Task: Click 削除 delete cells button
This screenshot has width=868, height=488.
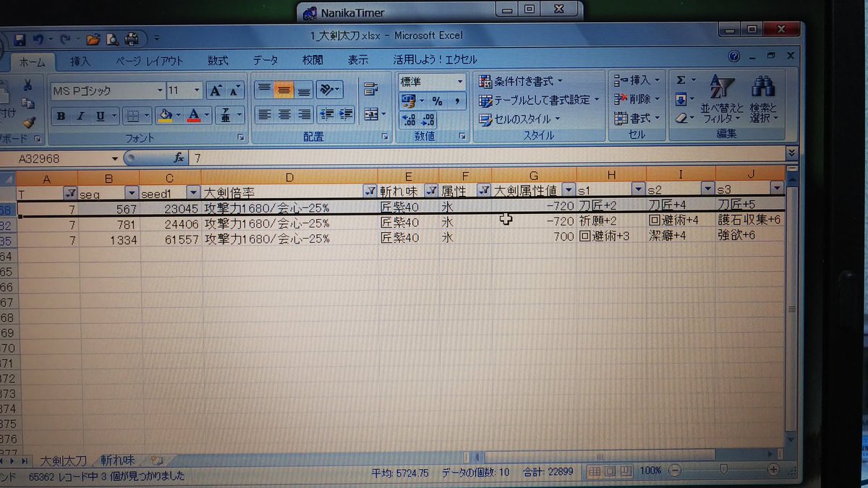Action: [x=637, y=99]
